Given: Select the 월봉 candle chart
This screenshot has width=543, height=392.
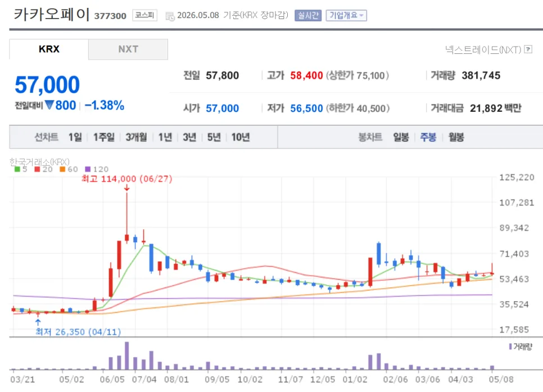Looking at the screenshot, I should (x=456, y=138).
